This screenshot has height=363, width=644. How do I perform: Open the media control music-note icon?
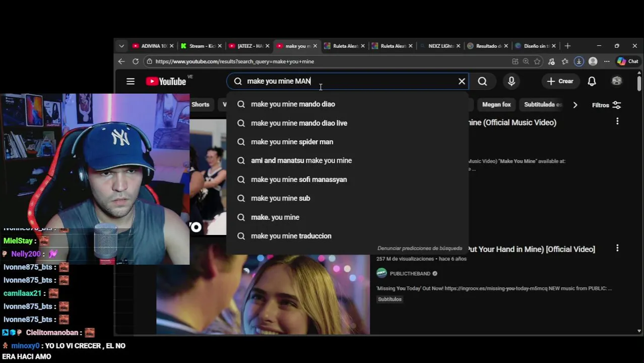point(551,62)
